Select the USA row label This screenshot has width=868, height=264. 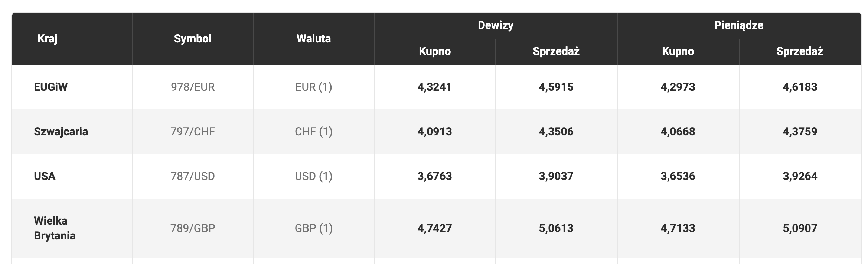tap(45, 176)
